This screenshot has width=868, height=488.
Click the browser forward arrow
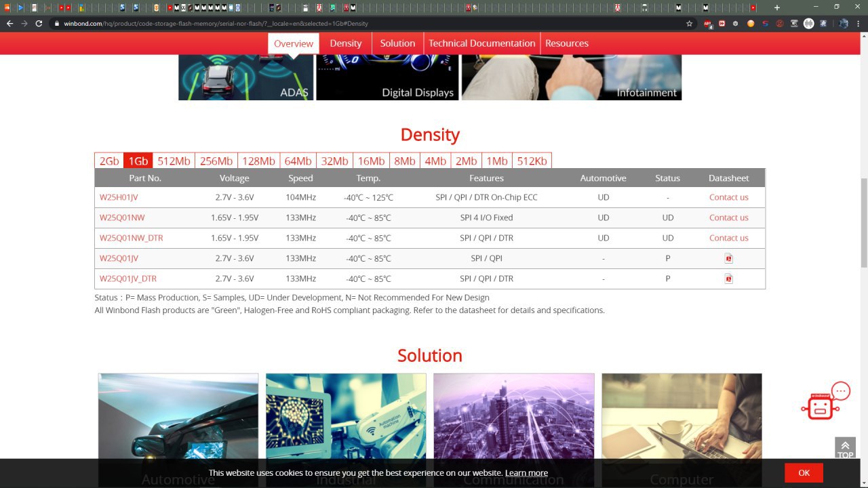[x=24, y=23]
